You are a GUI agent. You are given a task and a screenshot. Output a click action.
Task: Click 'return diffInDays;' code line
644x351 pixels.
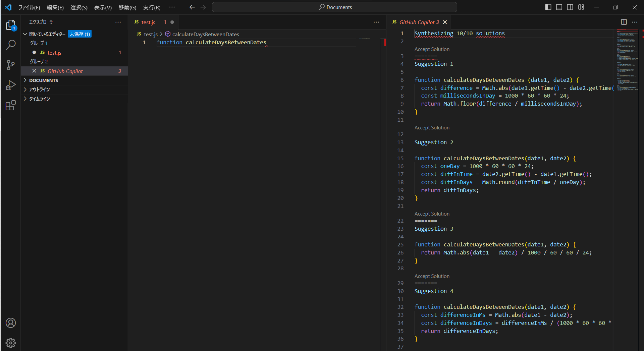coord(450,190)
